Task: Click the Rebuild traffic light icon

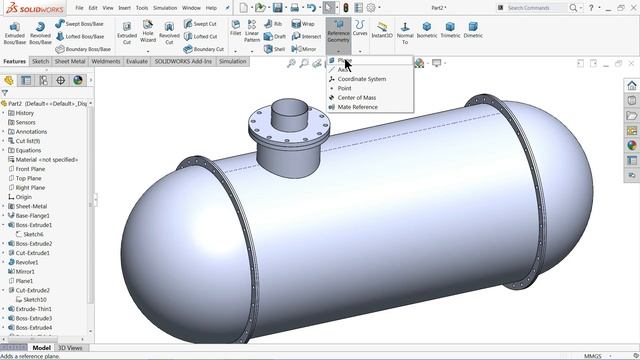Action: pos(346,8)
